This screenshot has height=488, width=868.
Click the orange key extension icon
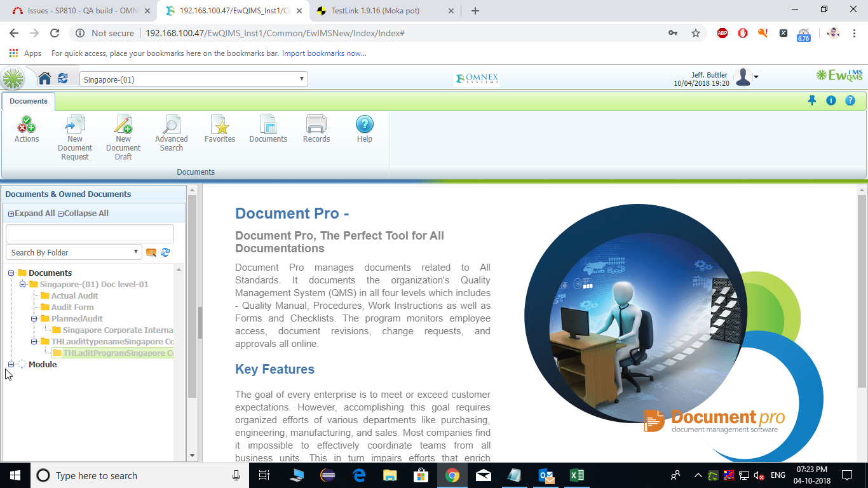coord(763,33)
